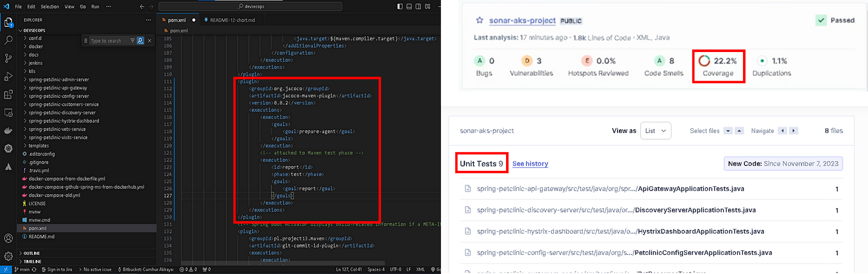Favorite sonar-aks-project with the star icon
868x274 pixels.
480,20
